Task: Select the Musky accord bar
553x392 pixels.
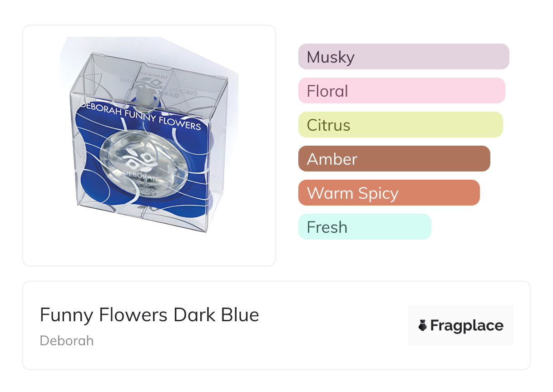Action: pos(403,57)
